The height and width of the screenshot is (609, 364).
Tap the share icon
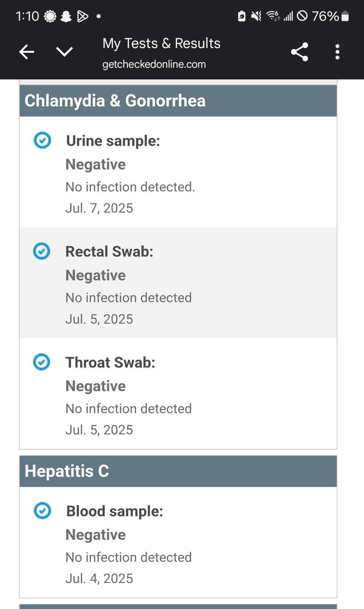pyautogui.click(x=299, y=52)
